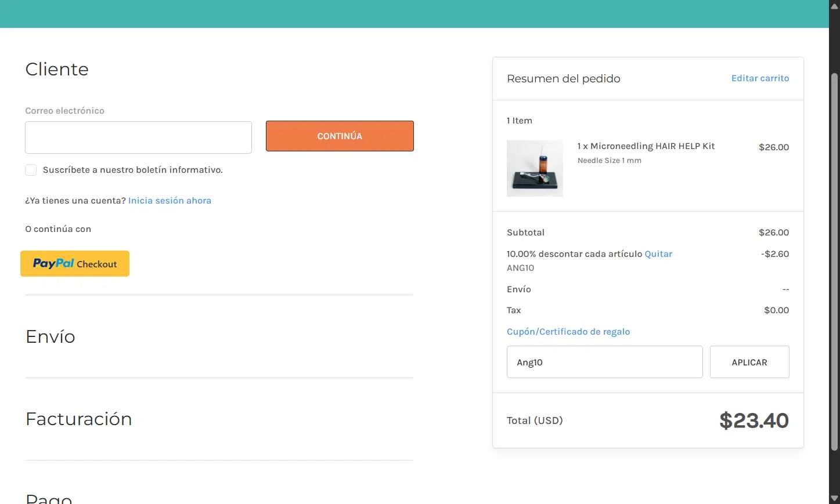Screen dimensions: 840x504
Task: Click the Tax $0.00 value
Action: (777, 310)
